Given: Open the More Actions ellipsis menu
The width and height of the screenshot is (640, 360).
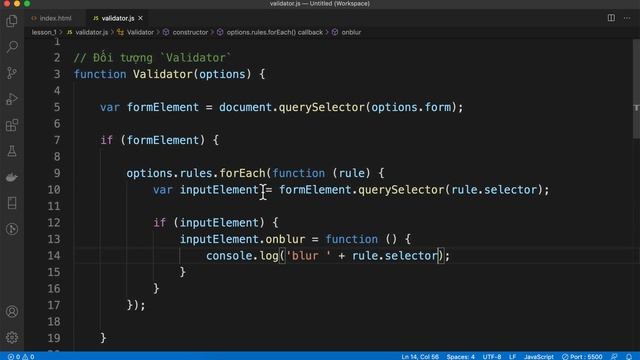Looking at the screenshot, I should (x=627, y=18).
